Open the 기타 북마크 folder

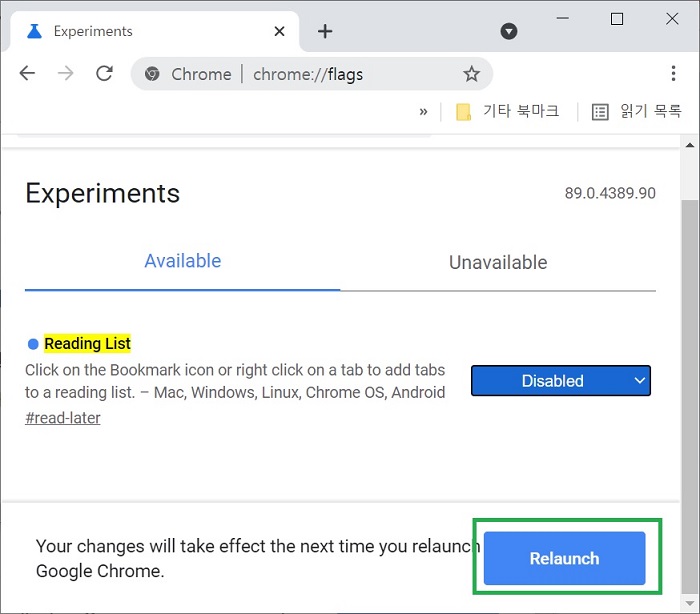click(x=507, y=111)
